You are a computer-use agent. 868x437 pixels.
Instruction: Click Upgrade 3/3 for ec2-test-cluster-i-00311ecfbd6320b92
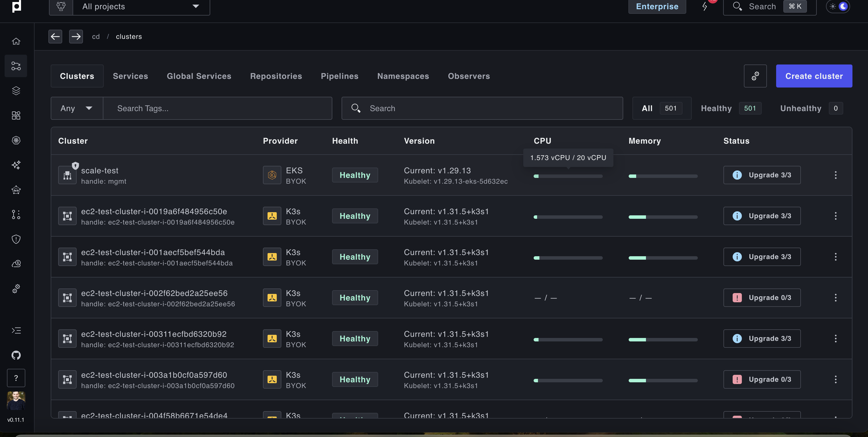(761, 339)
